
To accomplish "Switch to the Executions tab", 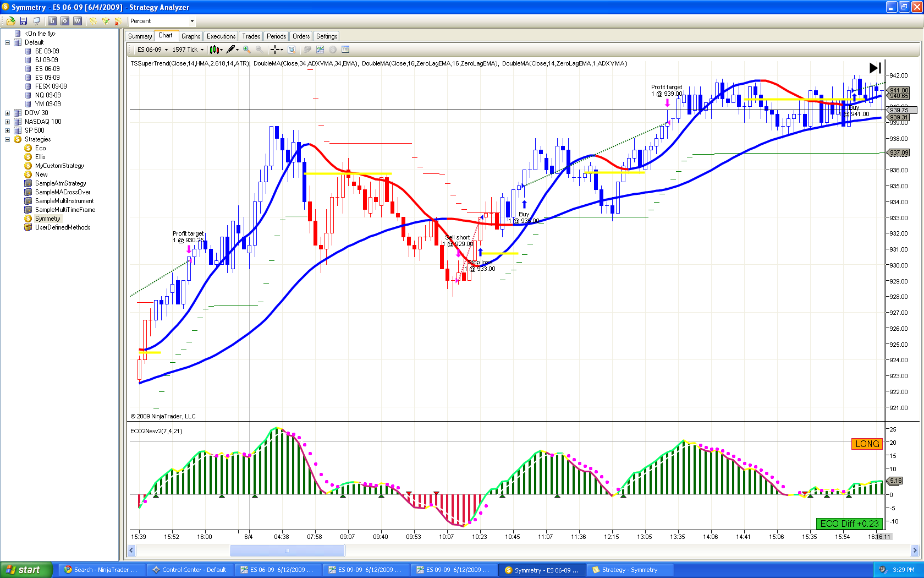I will click(221, 36).
